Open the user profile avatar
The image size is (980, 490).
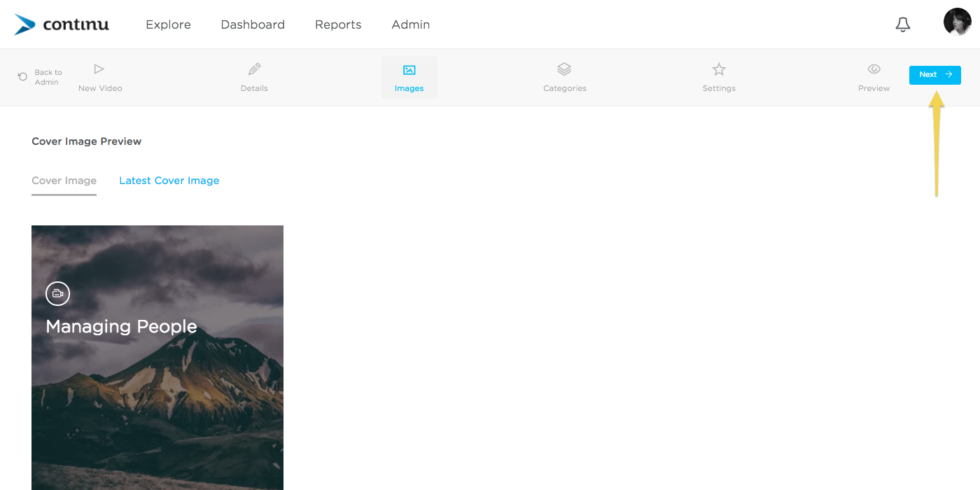point(957,22)
